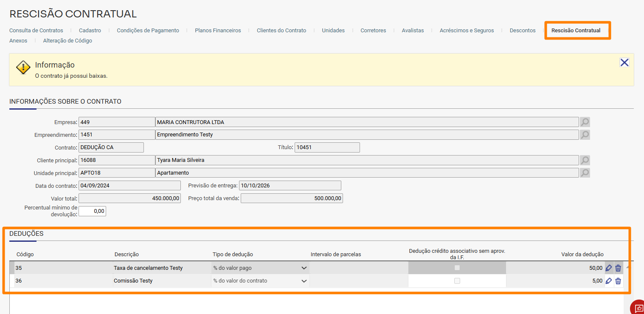Image resolution: width=644 pixels, height=314 pixels.
Task: Open the Avalistas tab
Action: 413,31
